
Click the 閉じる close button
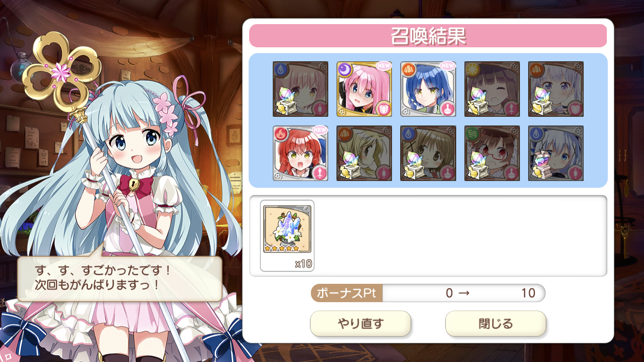(495, 323)
